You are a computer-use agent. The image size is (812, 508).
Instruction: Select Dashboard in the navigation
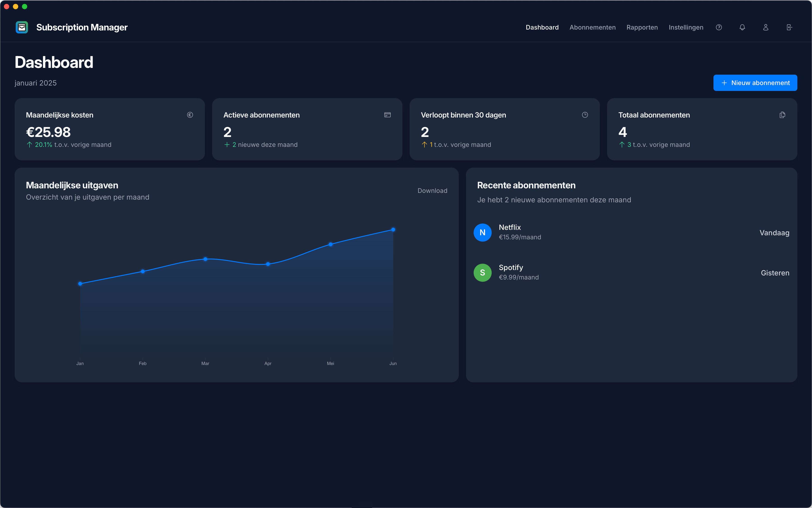[542, 27]
